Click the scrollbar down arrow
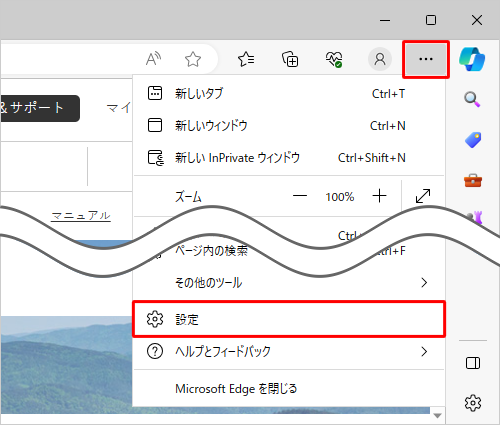This screenshot has height=425, width=500. pos(437,416)
